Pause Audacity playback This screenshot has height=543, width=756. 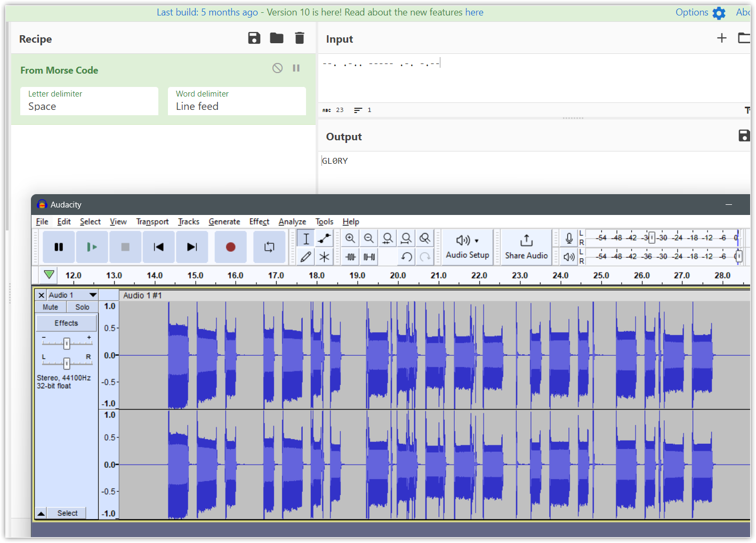(x=59, y=247)
